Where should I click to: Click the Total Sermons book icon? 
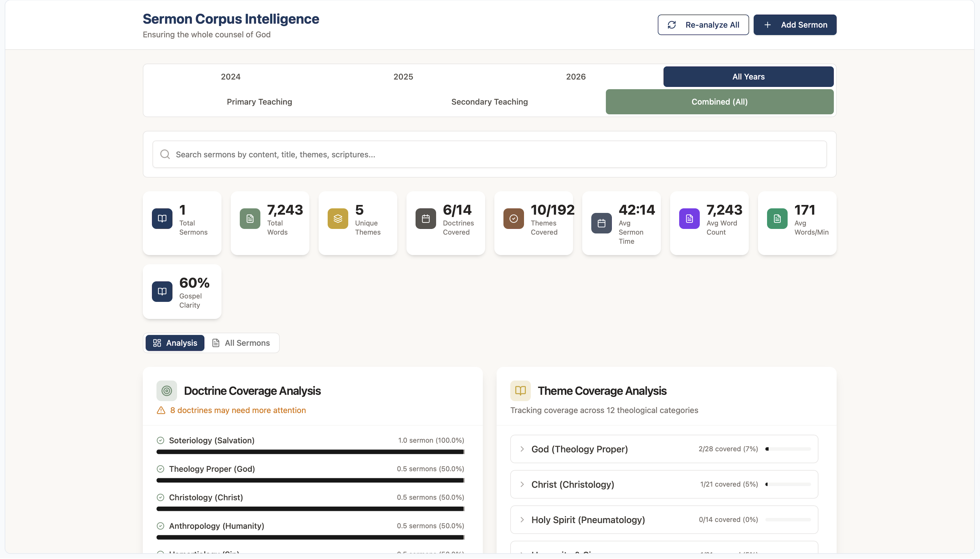coord(162,218)
